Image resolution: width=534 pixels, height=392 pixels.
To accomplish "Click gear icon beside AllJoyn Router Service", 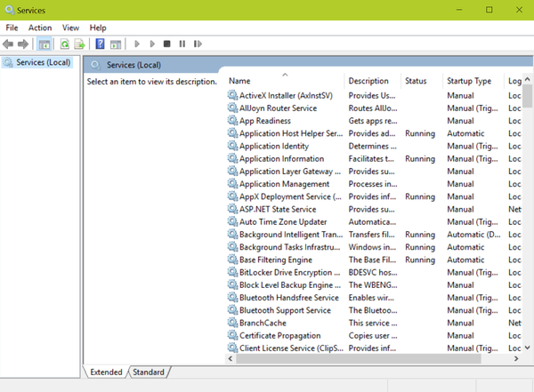I will coord(232,108).
